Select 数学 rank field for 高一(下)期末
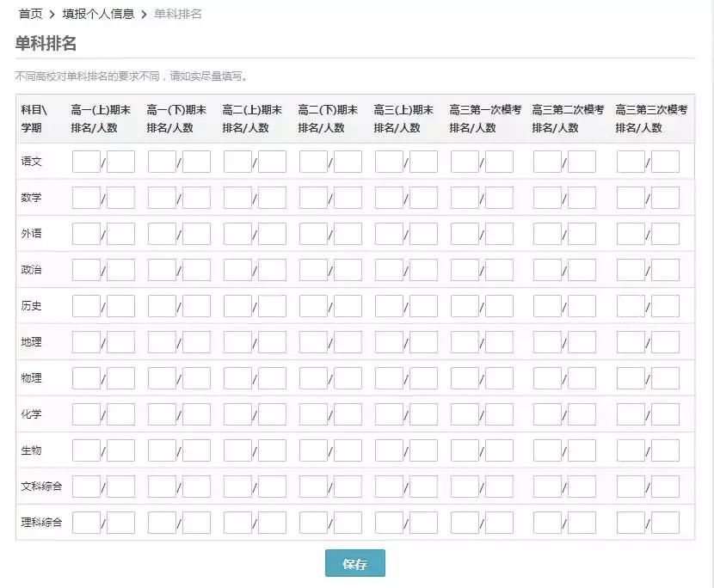This screenshot has width=714, height=588. pos(162,197)
